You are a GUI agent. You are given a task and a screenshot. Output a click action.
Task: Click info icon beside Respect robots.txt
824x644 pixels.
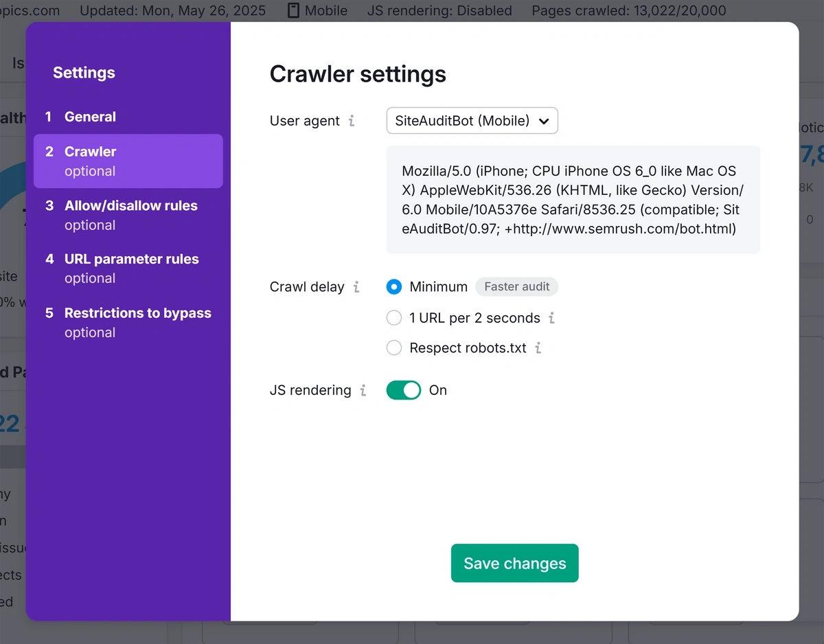[538, 348]
